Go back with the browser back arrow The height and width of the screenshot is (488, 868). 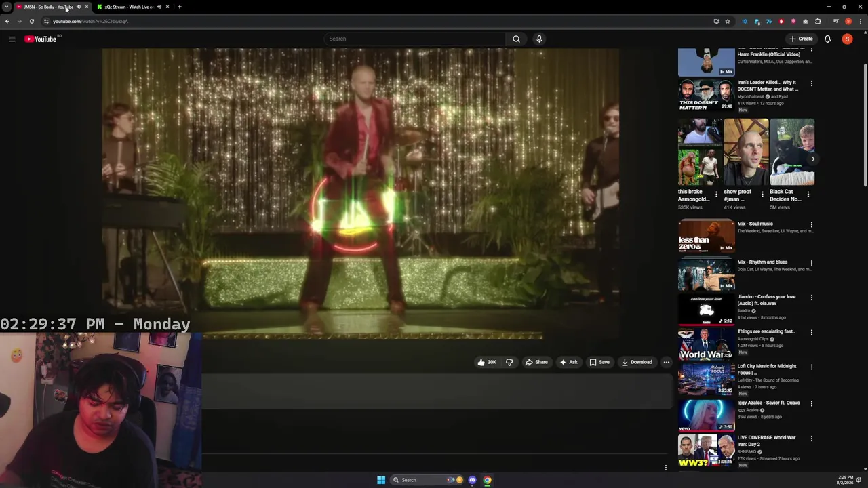7,21
